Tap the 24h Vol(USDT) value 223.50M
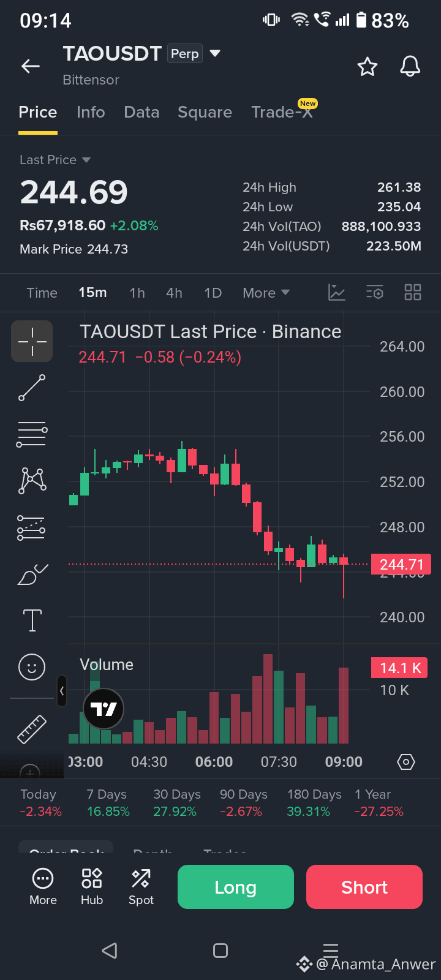The height and width of the screenshot is (980, 441). [x=393, y=246]
